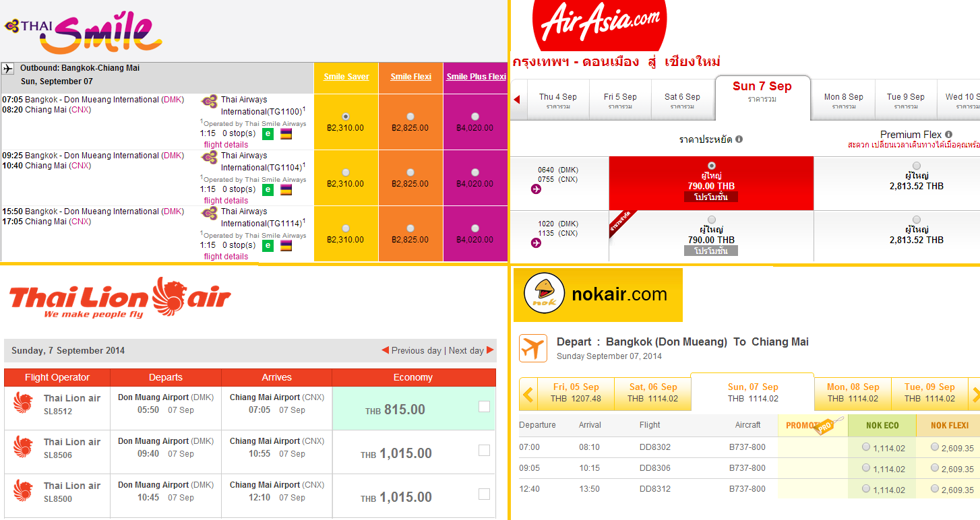Go to Next day on Thai Lion Air
Screen dimensions: 980x520
(x=471, y=350)
